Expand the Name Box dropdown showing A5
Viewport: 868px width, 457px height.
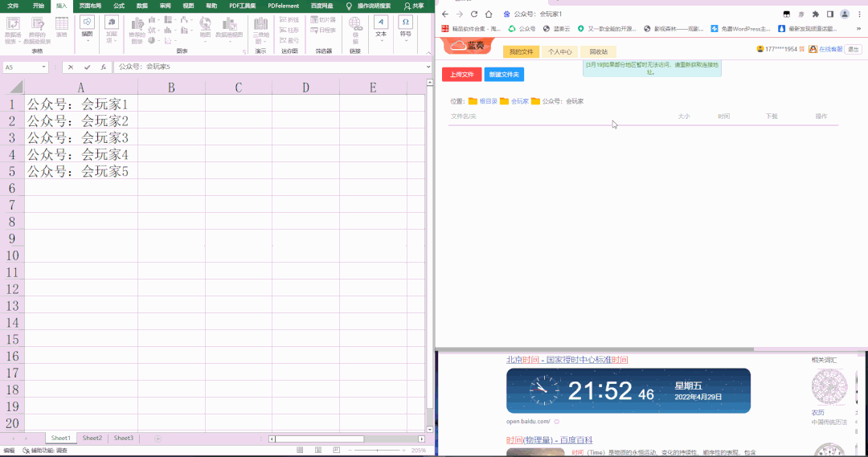click(x=43, y=67)
